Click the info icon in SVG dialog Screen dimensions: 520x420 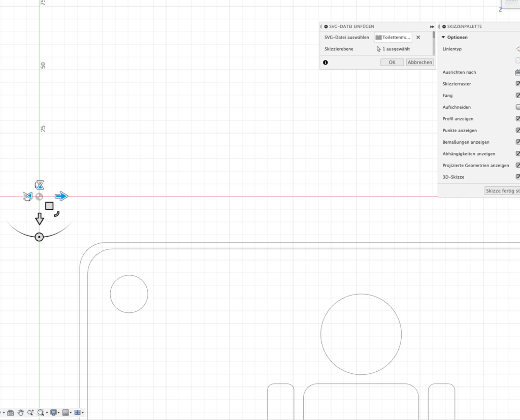326,62
